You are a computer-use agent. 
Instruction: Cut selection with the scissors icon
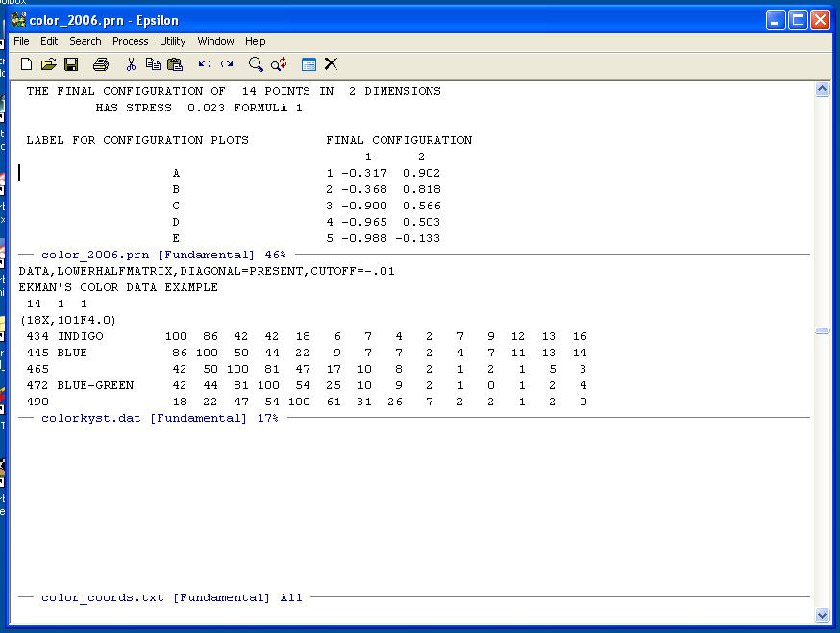[131, 64]
